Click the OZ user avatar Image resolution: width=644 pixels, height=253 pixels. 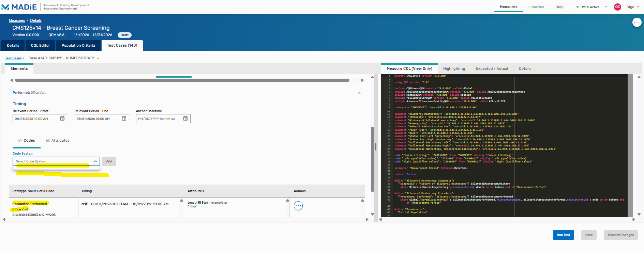pyautogui.click(x=617, y=7)
